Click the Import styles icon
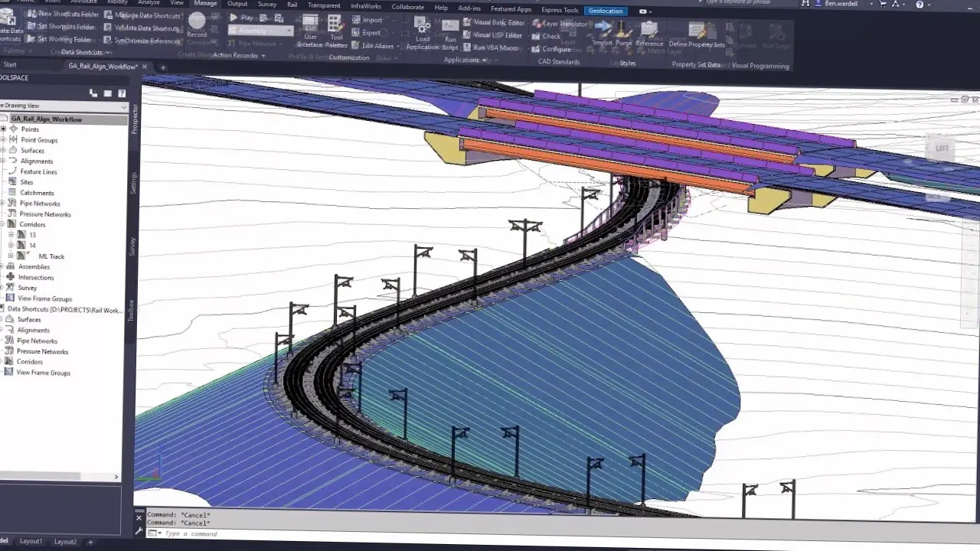The height and width of the screenshot is (551, 980). 603,33
